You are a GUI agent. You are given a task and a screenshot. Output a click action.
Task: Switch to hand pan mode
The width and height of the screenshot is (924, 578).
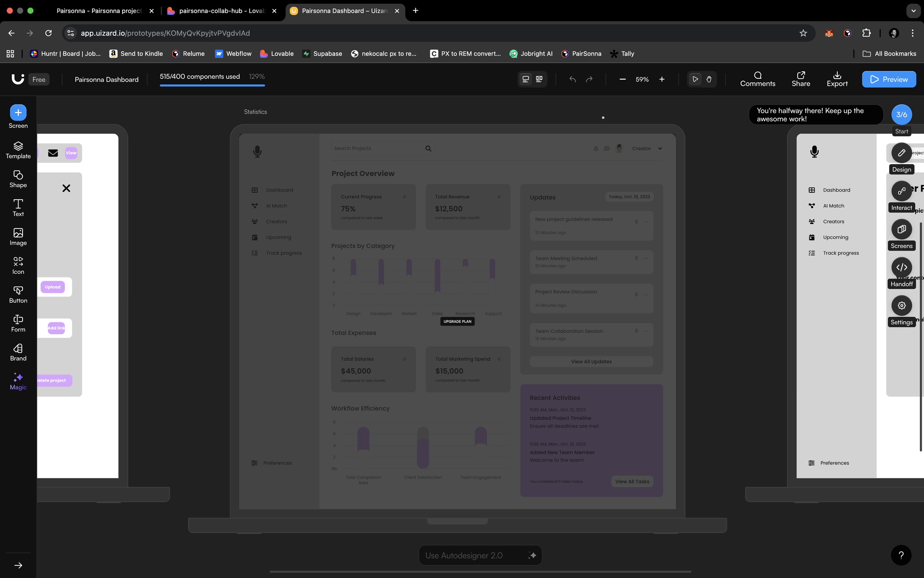pyautogui.click(x=709, y=79)
